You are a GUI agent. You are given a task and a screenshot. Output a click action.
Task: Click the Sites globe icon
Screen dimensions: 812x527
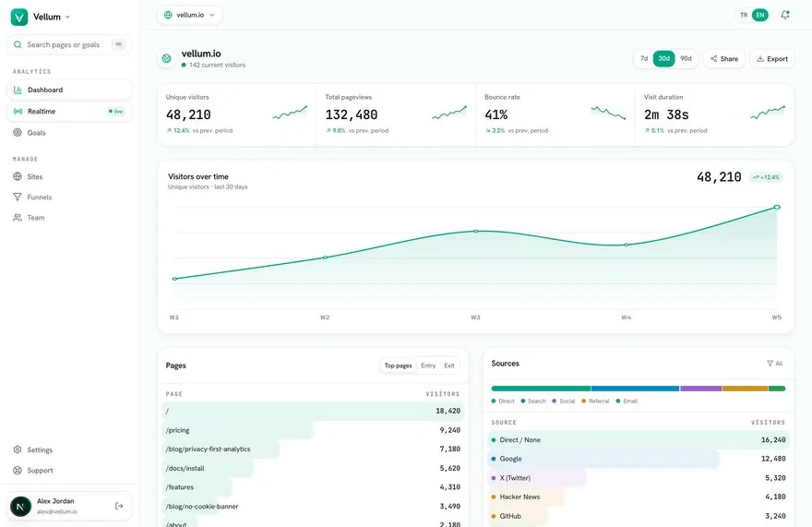coord(18,176)
